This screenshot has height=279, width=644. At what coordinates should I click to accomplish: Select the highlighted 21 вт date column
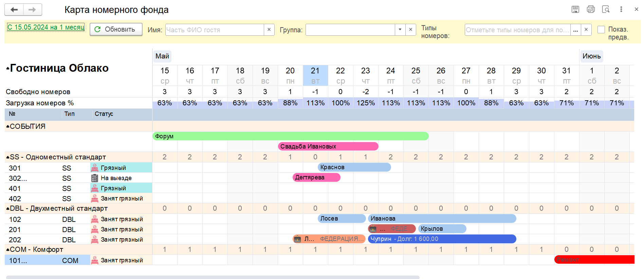315,75
